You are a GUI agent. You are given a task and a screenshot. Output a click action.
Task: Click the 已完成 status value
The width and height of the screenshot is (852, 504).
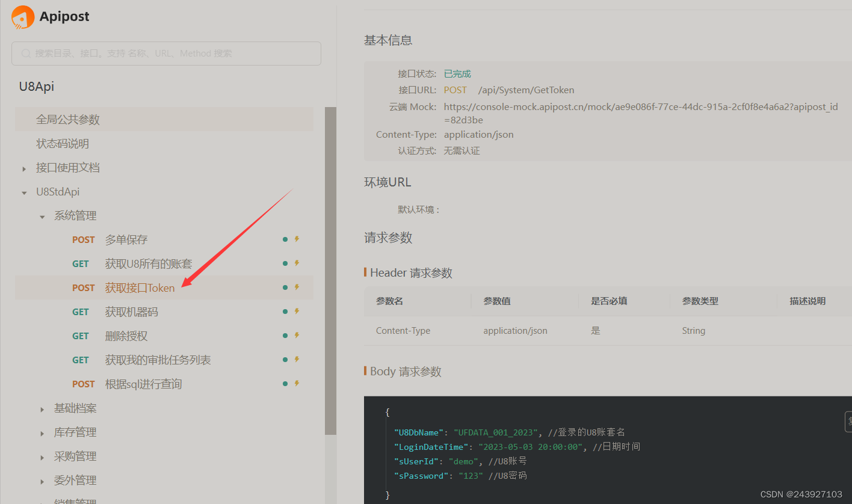[457, 74]
